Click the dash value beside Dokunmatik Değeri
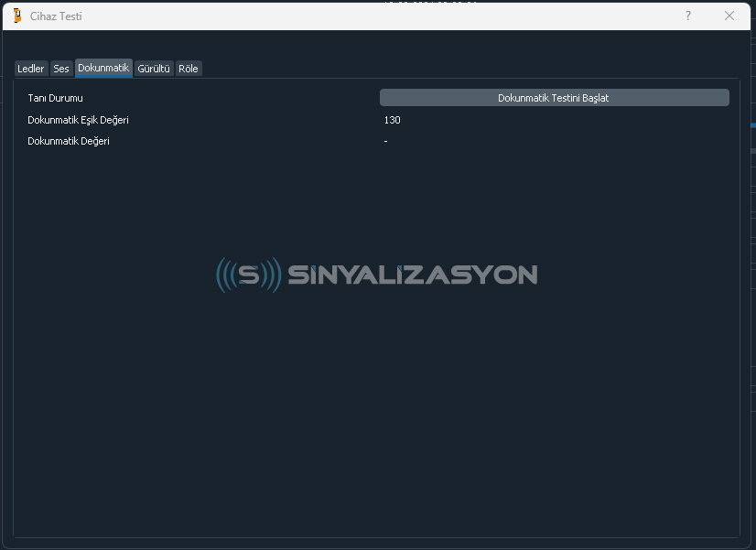The width and height of the screenshot is (756, 550). (385, 141)
